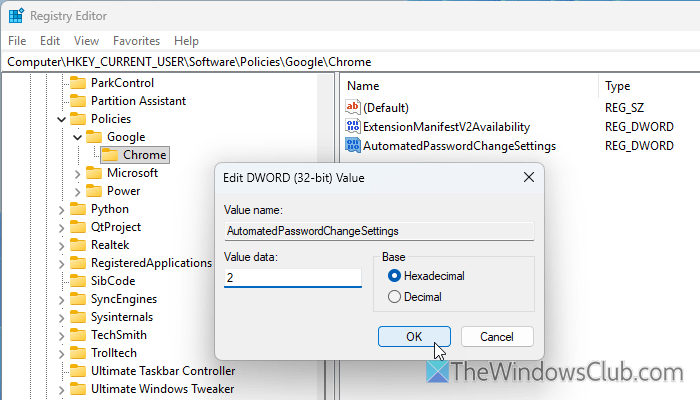Expand the Realtek tree node
700x400 pixels.
click(62, 246)
